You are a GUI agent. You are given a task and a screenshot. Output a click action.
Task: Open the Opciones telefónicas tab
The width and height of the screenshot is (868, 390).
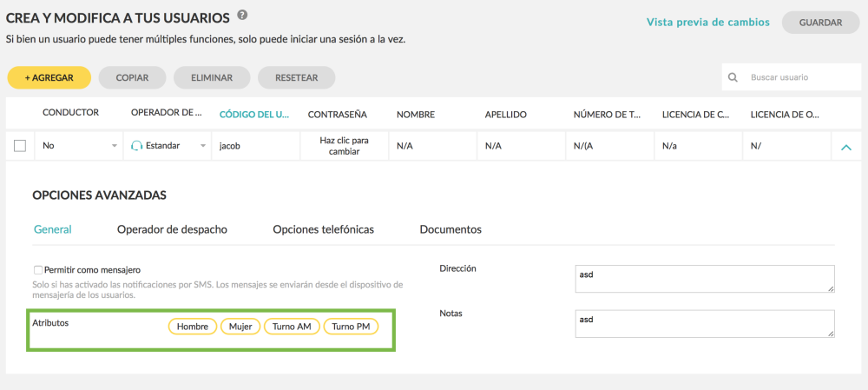[323, 229]
